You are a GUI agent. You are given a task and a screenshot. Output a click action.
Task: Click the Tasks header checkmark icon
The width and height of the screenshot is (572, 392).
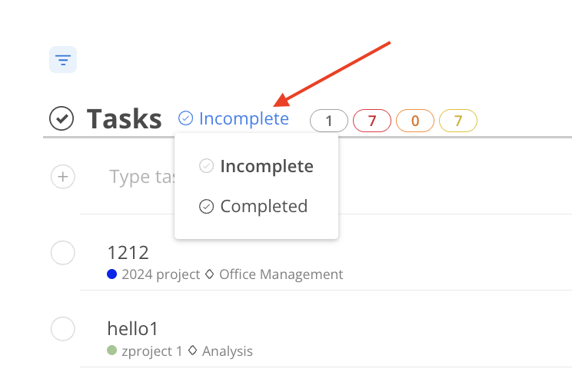coord(62,118)
